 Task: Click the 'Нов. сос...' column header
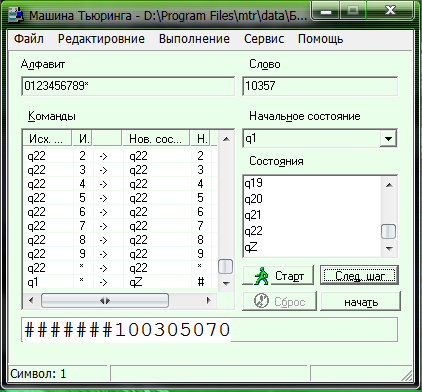pos(156,139)
